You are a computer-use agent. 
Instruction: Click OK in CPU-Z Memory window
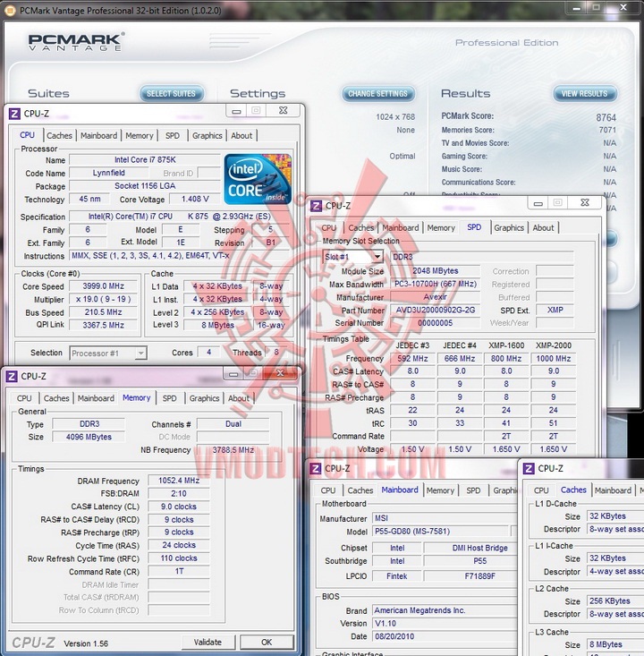[x=267, y=643]
